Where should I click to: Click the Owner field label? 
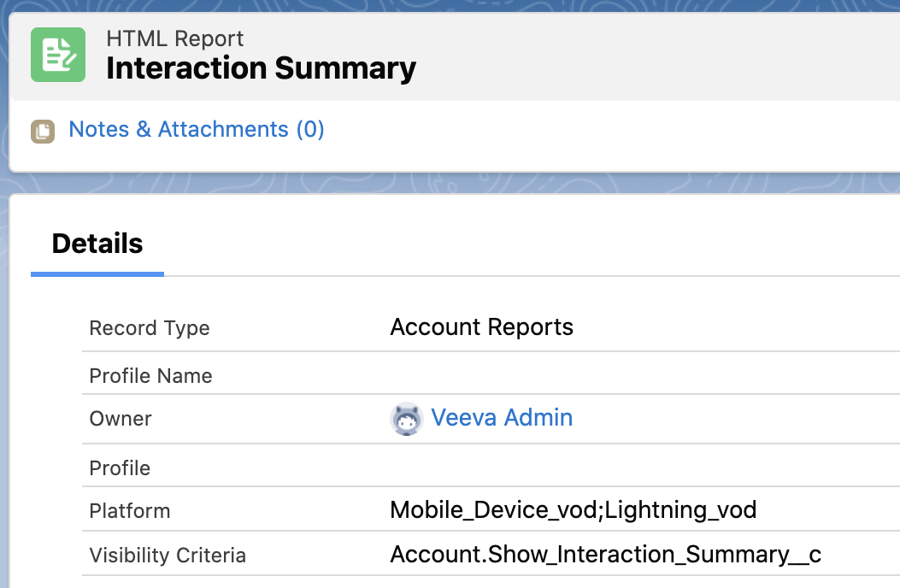pos(121,419)
